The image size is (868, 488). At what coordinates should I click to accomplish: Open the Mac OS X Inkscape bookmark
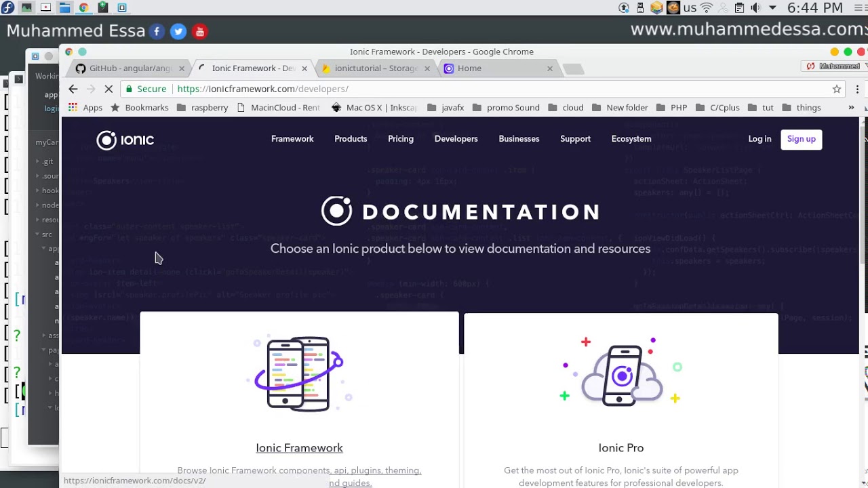pyautogui.click(x=374, y=107)
